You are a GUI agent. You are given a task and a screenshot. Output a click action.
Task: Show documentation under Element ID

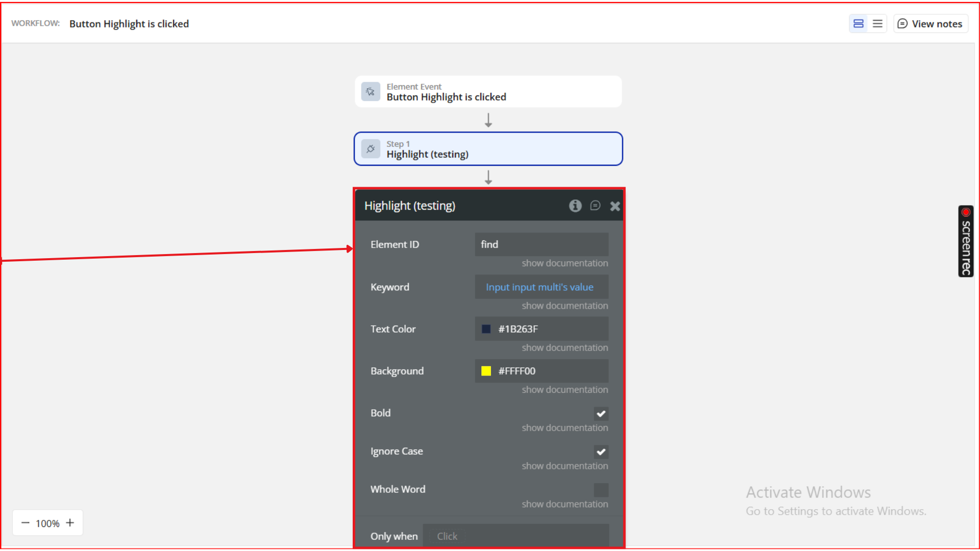tap(565, 263)
